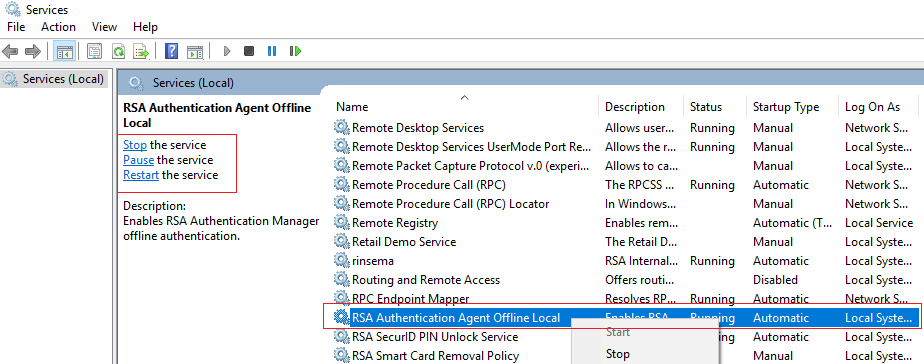Click the gear icon beside Remote Registry
This screenshot has height=364, width=924.
[x=341, y=223]
